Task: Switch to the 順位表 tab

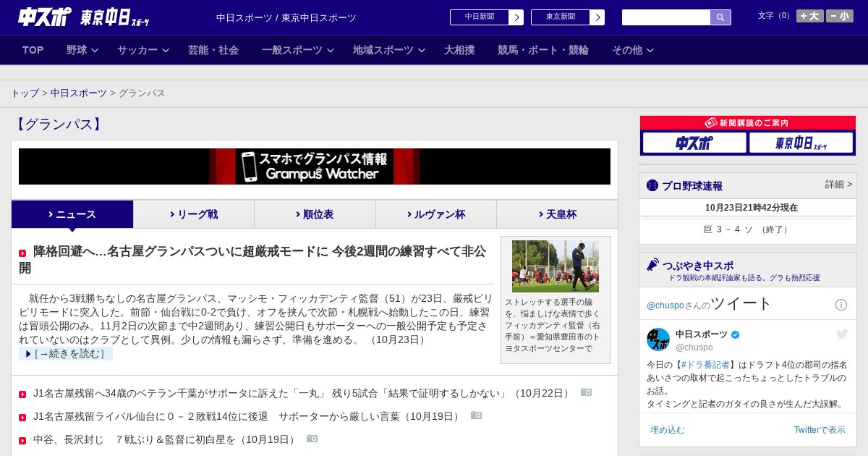Action: (315, 214)
